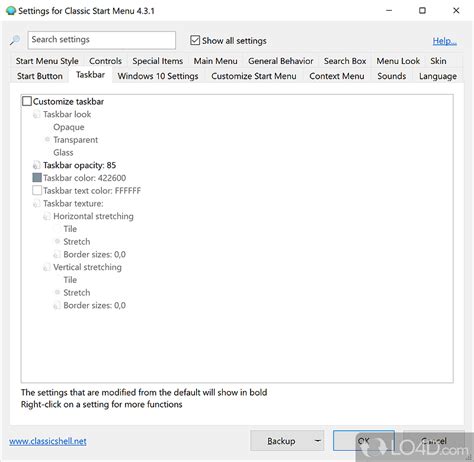Maximize the settings window
474x462 pixels.
[422, 11]
